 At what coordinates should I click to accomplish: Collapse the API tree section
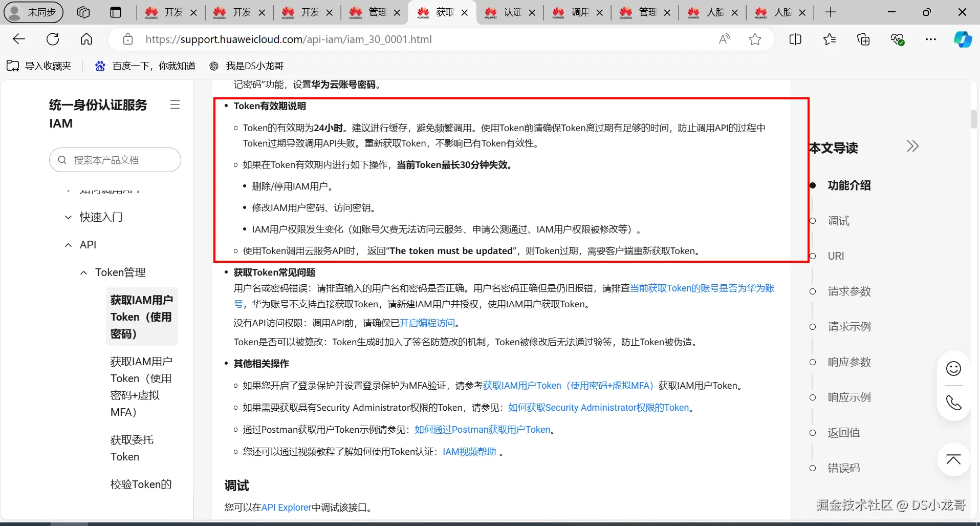click(x=68, y=245)
